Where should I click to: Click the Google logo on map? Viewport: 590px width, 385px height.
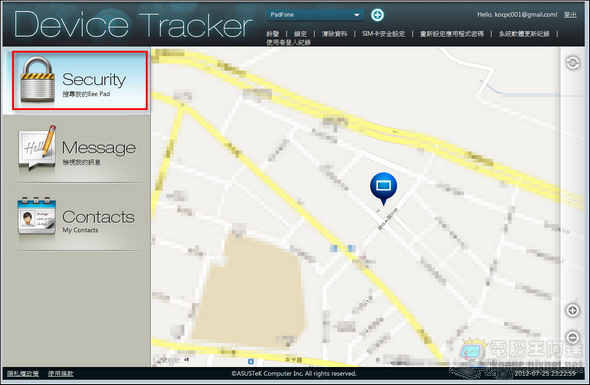[x=167, y=360]
